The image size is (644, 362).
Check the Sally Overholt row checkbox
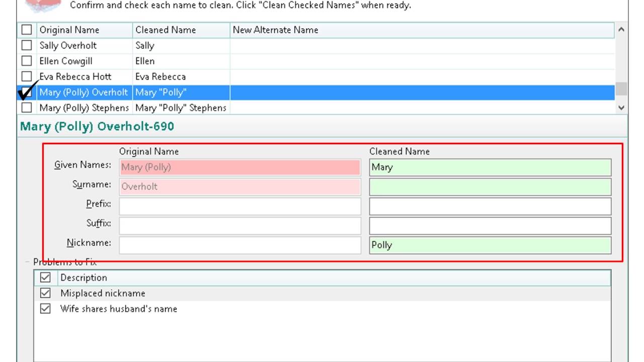click(26, 45)
